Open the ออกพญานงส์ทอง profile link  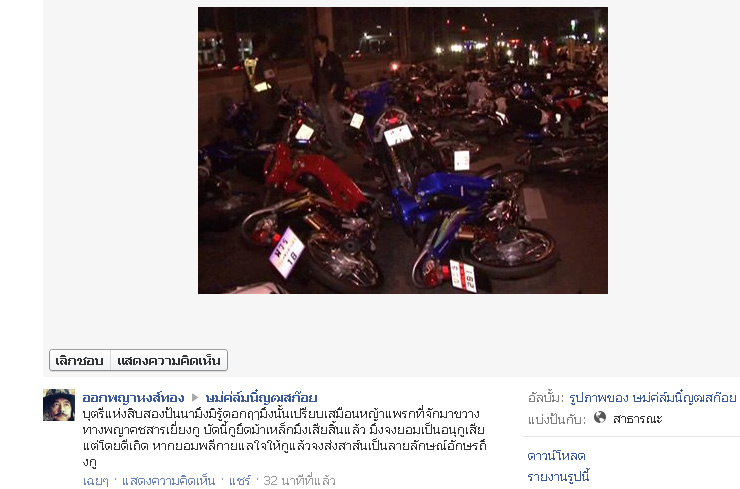click(133, 398)
